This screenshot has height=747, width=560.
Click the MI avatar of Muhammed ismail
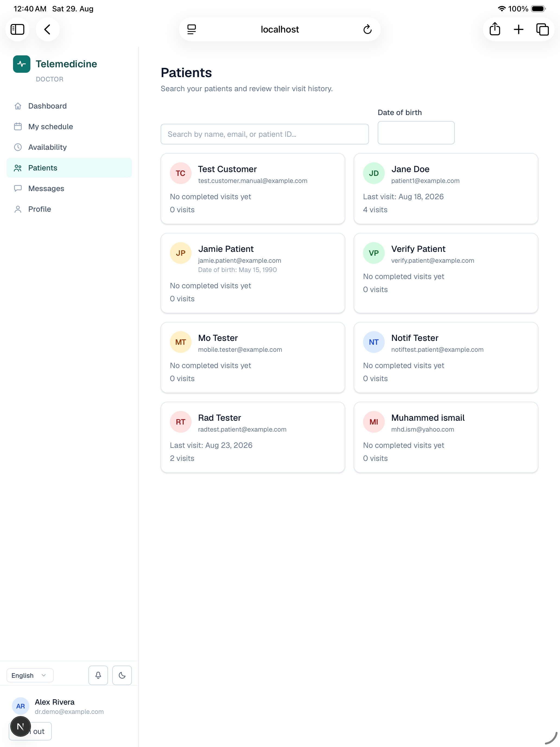click(x=374, y=422)
